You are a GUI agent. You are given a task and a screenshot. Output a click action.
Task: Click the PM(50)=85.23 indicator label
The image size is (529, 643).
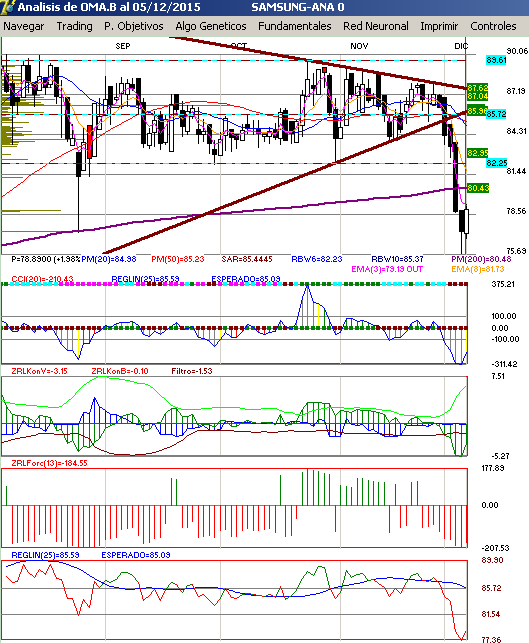pyautogui.click(x=178, y=259)
